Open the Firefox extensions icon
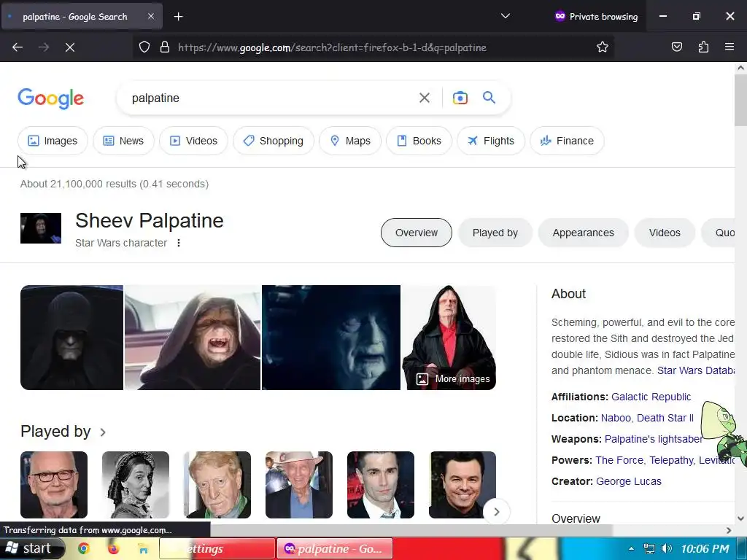 pos(703,47)
